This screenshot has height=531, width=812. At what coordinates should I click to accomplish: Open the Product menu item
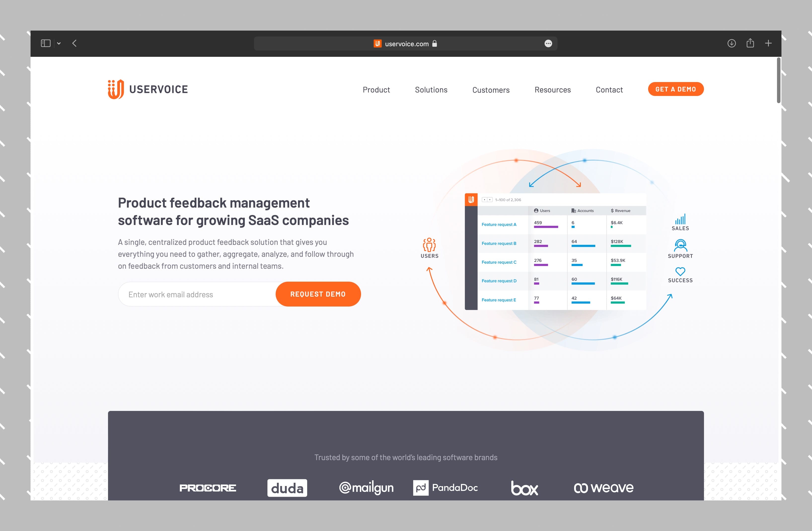[376, 89]
